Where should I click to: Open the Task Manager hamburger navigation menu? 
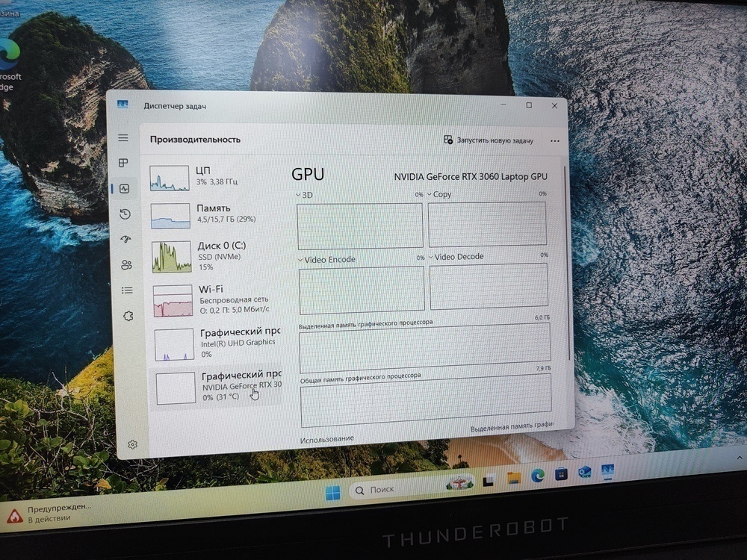[123, 137]
